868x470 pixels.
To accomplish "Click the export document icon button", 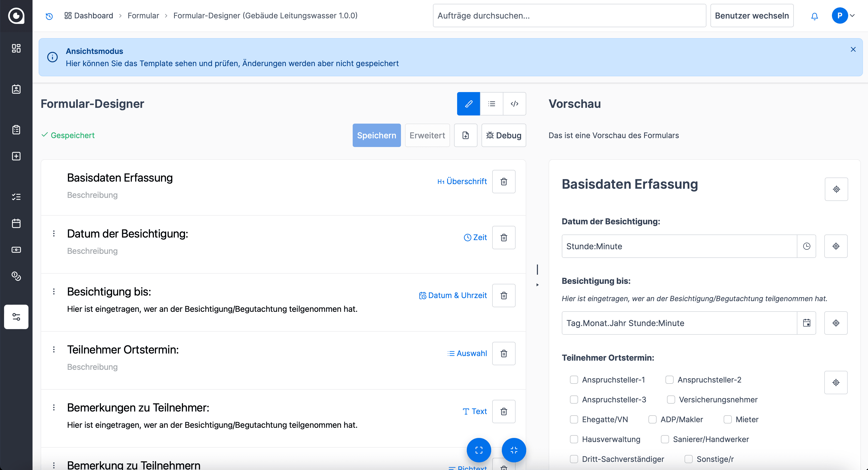I will (465, 135).
